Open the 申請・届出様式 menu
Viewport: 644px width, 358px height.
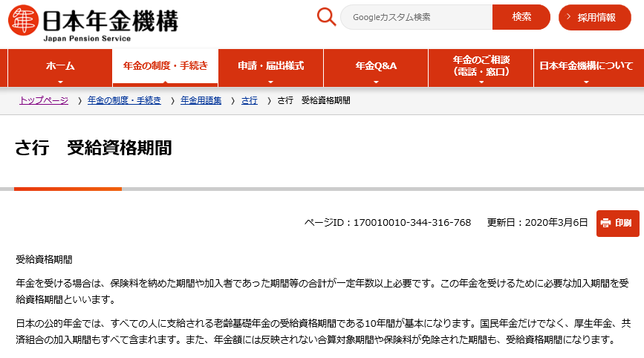[x=270, y=66]
